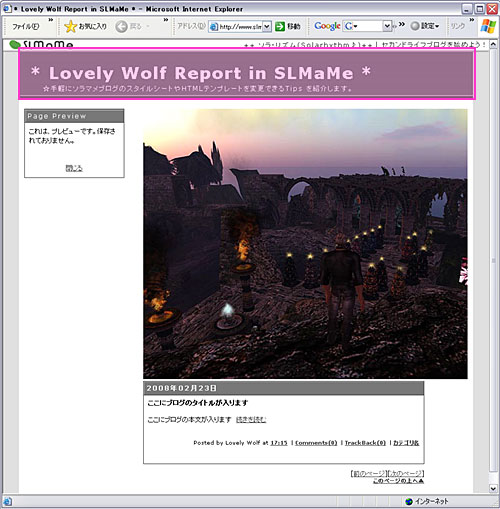Expand the address bar URL dropdown
The width and height of the screenshot is (500, 509).
[x=267, y=26]
